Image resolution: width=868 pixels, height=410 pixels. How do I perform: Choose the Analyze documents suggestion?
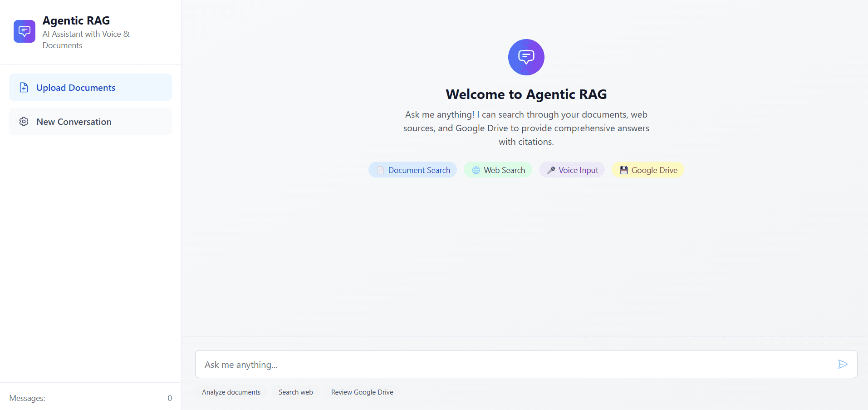pyautogui.click(x=231, y=392)
